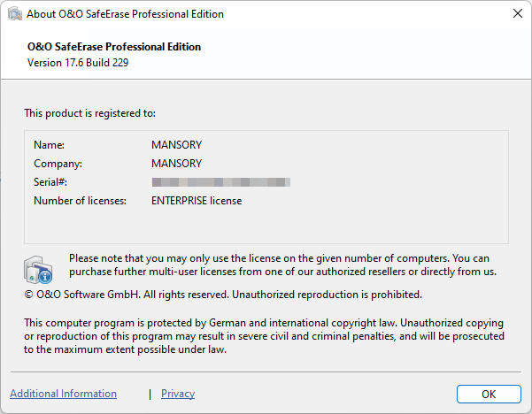Image resolution: width=532 pixels, height=414 pixels.
Task: Click the 'Company:' field label
Action: point(58,164)
